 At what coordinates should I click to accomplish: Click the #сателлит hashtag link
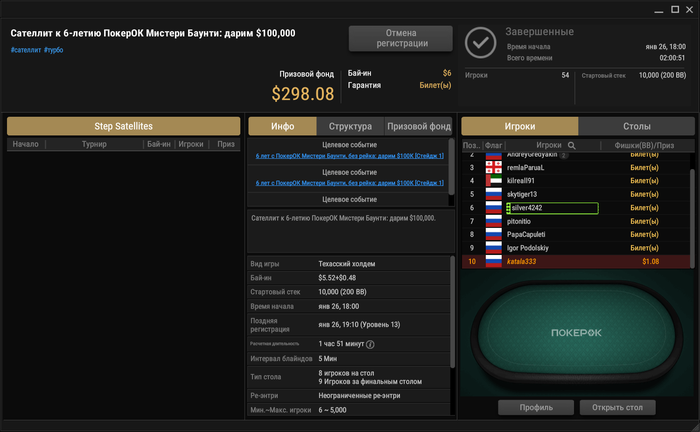coord(26,50)
